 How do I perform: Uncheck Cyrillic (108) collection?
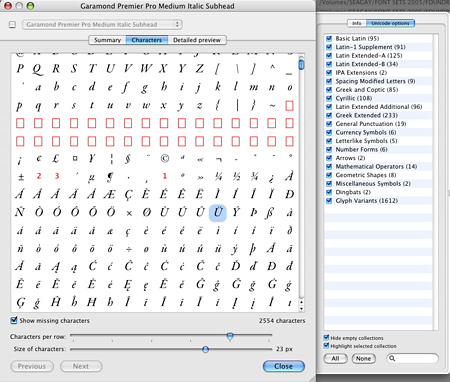pyautogui.click(x=329, y=98)
